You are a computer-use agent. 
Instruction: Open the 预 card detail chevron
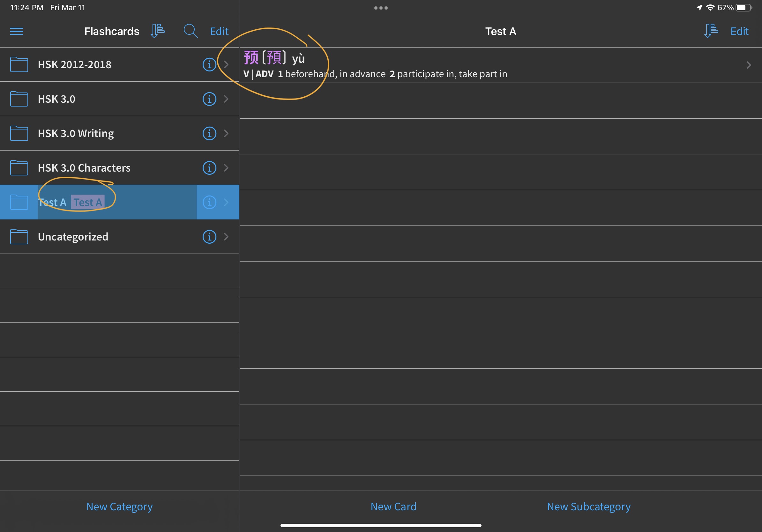pos(748,65)
